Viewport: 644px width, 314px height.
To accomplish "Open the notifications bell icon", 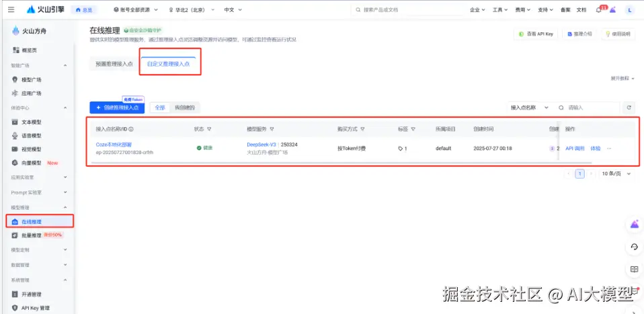I will click(x=599, y=10).
